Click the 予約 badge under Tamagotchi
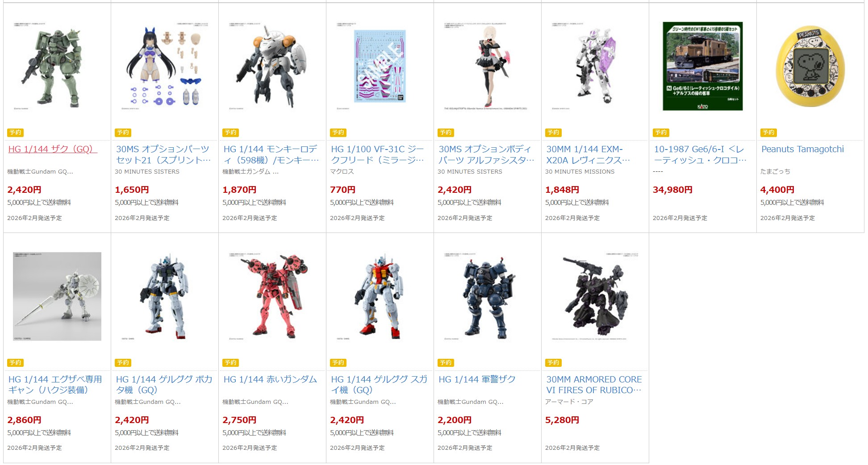The image size is (868, 465). 769,133
